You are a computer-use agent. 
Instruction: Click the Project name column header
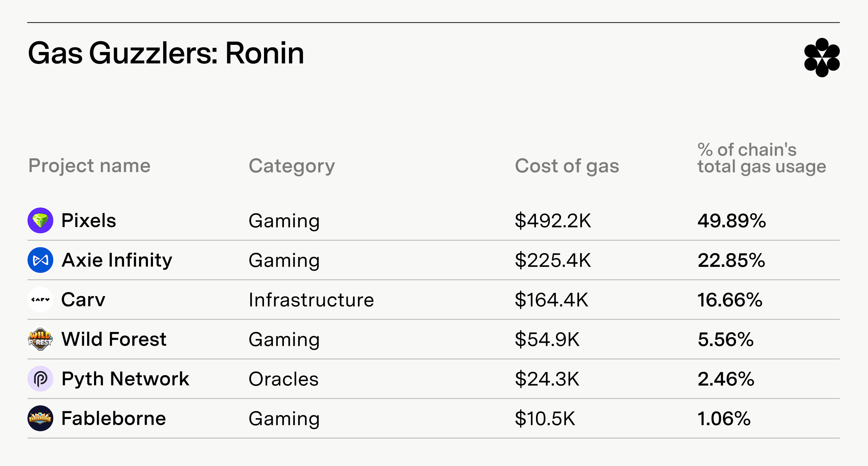[89, 166]
